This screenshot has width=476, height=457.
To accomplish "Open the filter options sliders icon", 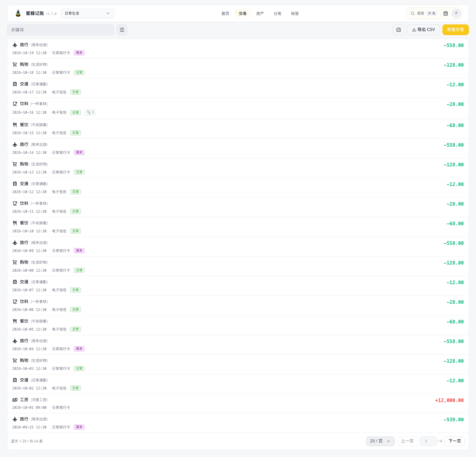I will pos(122,30).
